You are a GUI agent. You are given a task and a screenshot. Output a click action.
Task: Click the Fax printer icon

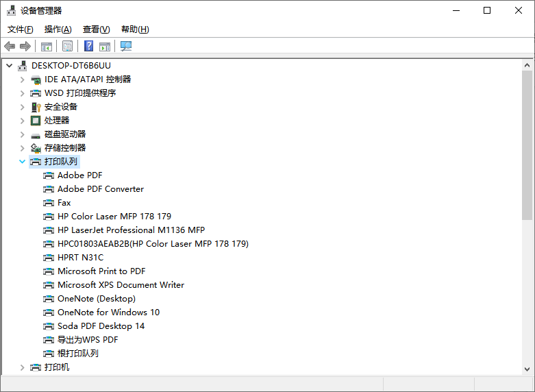pyautogui.click(x=49, y=203)
